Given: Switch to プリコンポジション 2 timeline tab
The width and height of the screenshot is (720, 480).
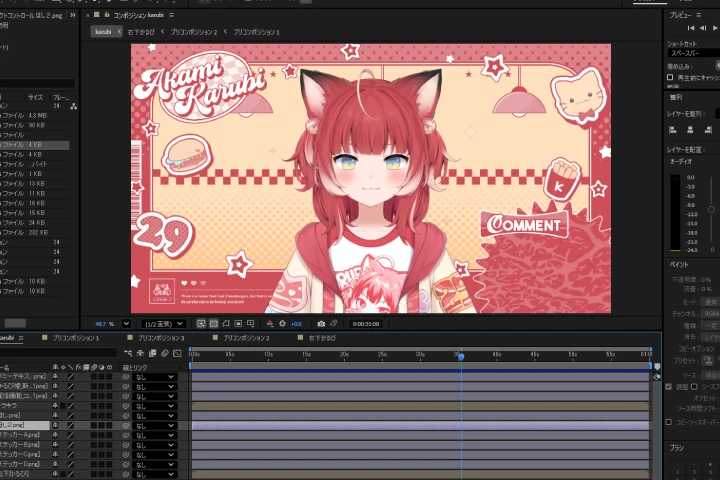Looking at the screenshot, I should [246, 338].
